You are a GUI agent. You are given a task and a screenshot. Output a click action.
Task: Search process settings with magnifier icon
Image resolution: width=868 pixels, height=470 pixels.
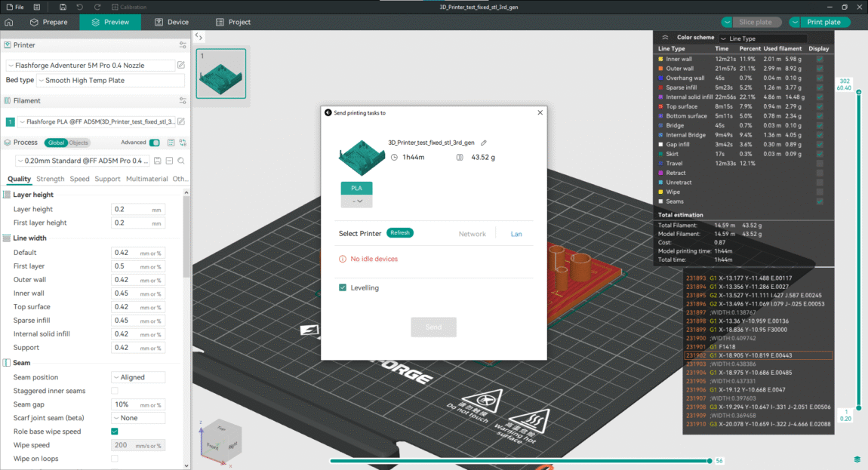pos(181,161)
